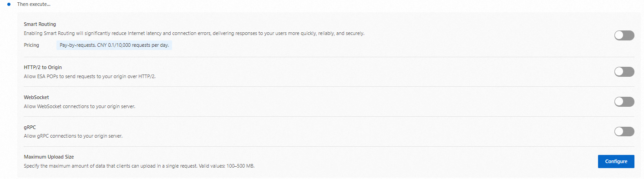
Task: Enable the gRPC connections toggle
Action: tap(624, 131)
